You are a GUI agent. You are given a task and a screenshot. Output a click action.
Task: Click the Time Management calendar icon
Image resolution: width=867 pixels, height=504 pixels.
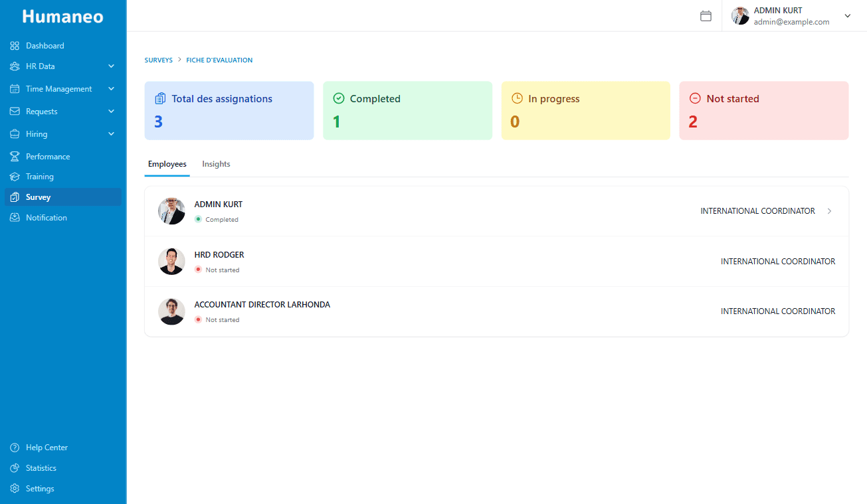tap(15, 89)
